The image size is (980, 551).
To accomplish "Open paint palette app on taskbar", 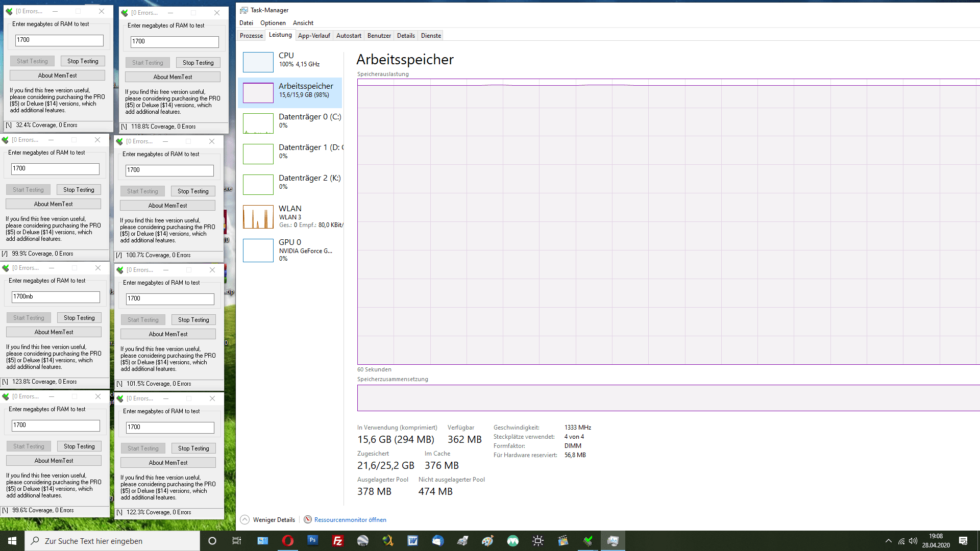I will pyautogui.click(x=488, y=541).
